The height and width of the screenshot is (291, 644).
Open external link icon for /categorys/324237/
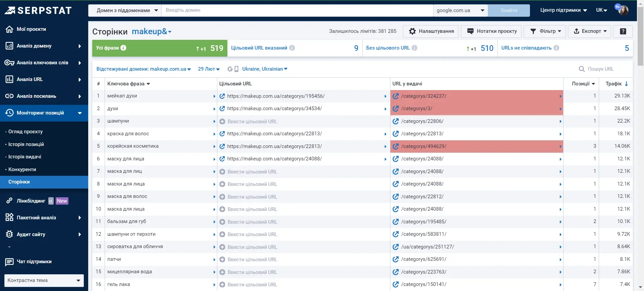coord(396,96)
